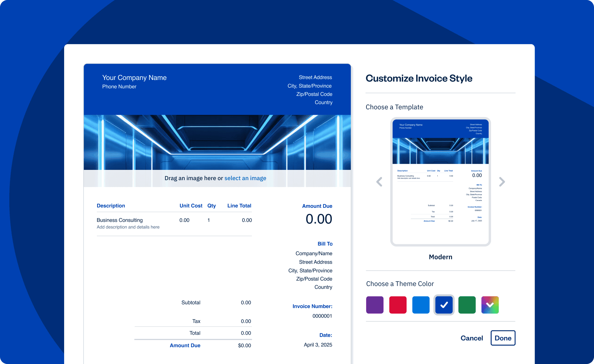Edit the Your Company Name field
Viewport: 594px width, 364px height.
(134, 78)
